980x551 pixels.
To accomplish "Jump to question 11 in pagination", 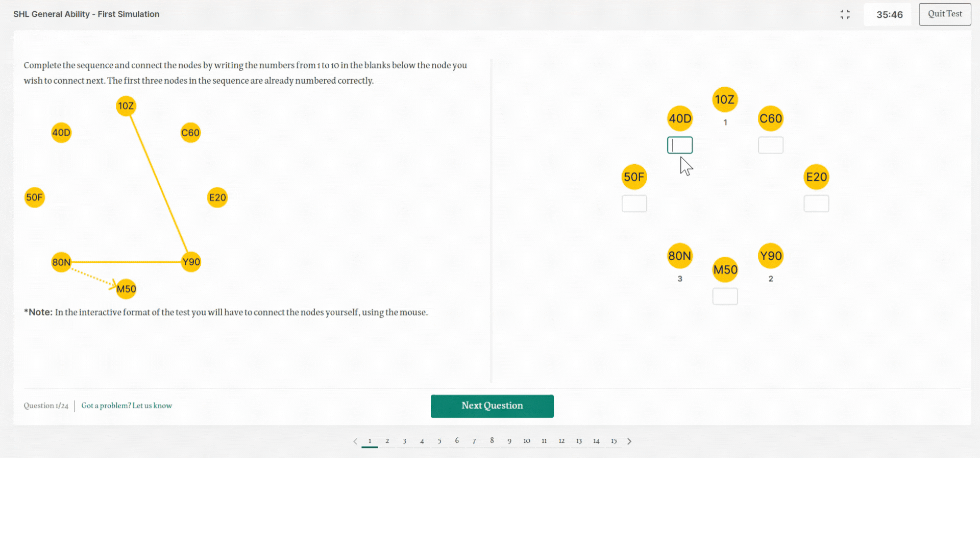I will [x=544, y=441].
